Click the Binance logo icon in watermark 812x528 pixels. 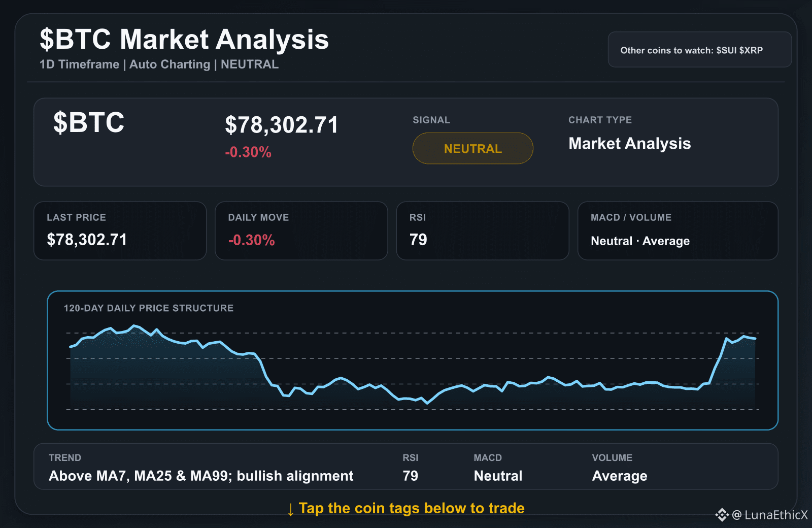tap(722, 515)
